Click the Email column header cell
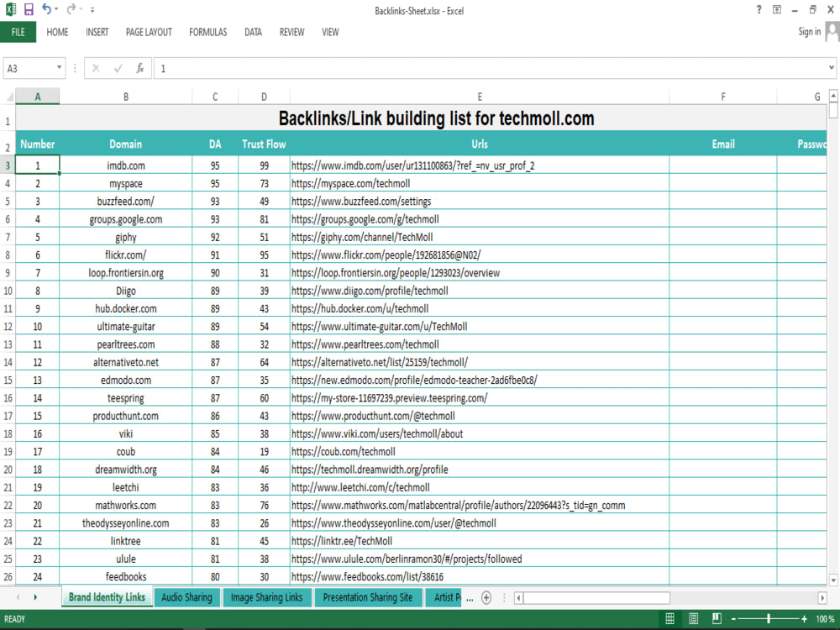Image resolution: width=840 pixels, height=630 pixels. click(723, 144)
